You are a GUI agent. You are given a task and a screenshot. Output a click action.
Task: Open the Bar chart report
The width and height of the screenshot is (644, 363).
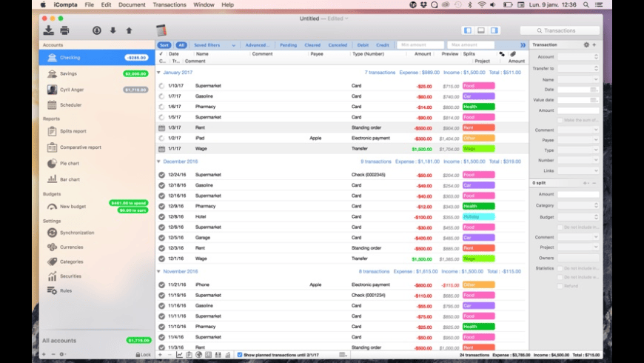pos(97,179)
